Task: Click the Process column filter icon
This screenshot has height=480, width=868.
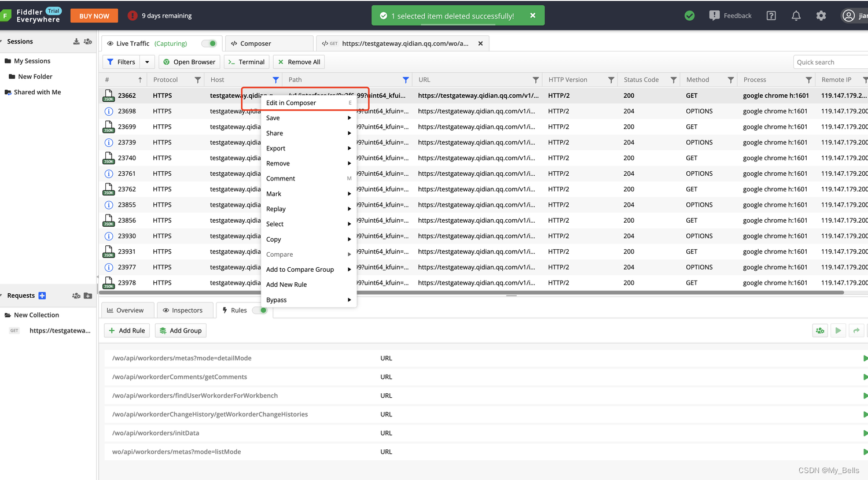Action: tap(809, 80)
